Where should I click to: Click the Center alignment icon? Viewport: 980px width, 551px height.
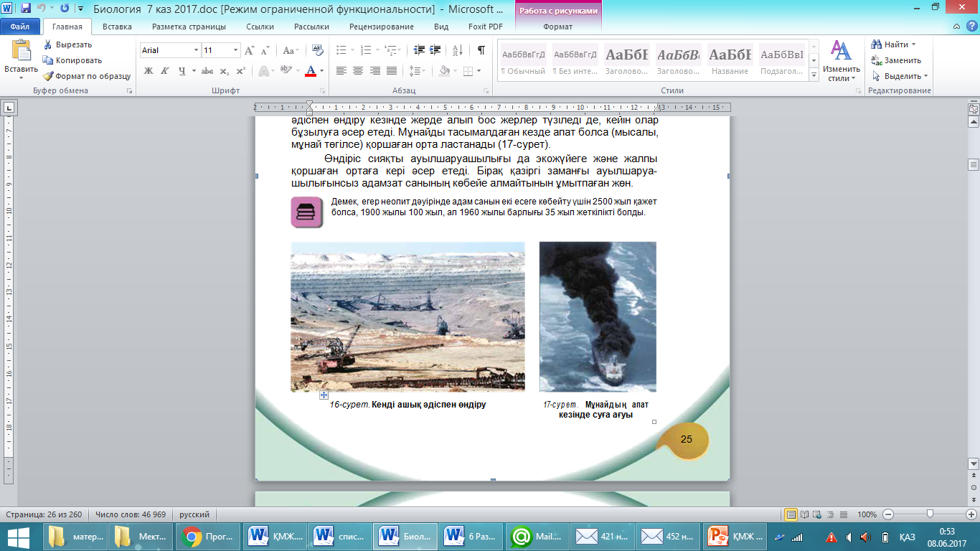point(357,71)
